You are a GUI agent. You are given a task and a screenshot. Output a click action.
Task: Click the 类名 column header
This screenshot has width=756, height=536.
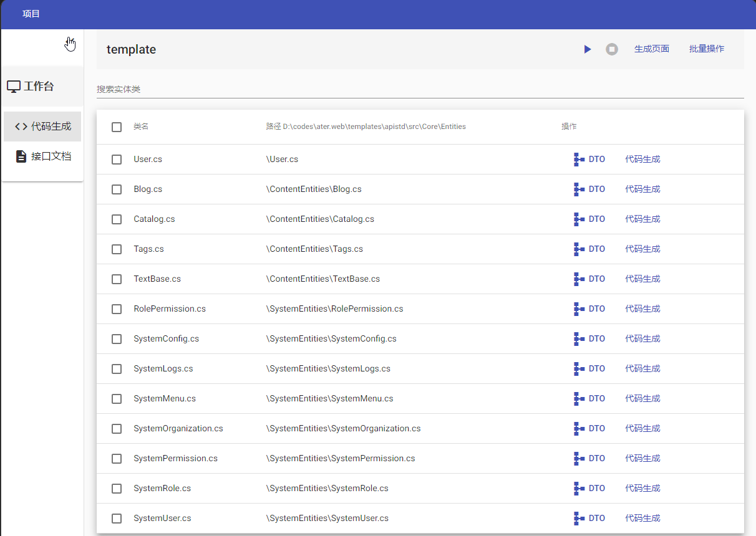(141, 127)
